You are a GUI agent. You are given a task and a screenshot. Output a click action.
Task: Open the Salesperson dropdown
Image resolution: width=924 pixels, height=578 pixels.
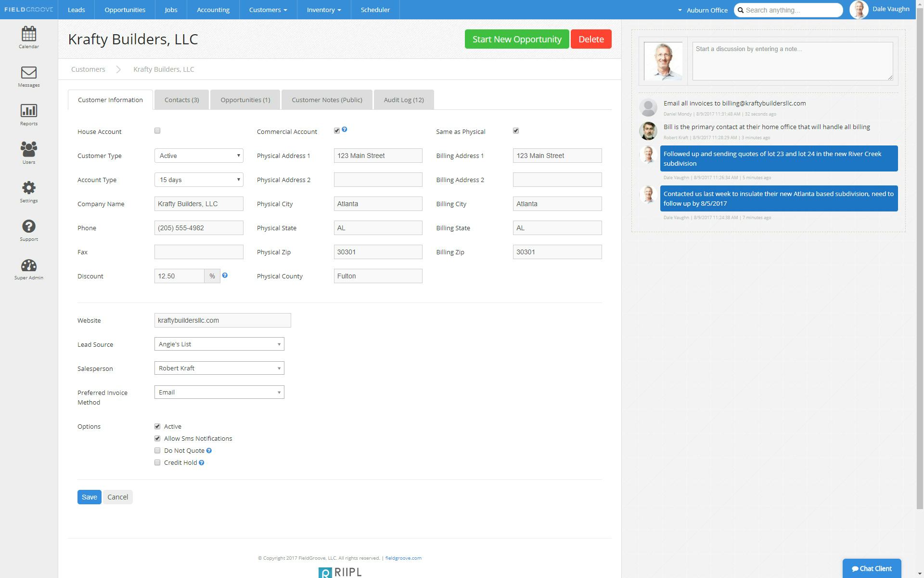click(219, 368)
